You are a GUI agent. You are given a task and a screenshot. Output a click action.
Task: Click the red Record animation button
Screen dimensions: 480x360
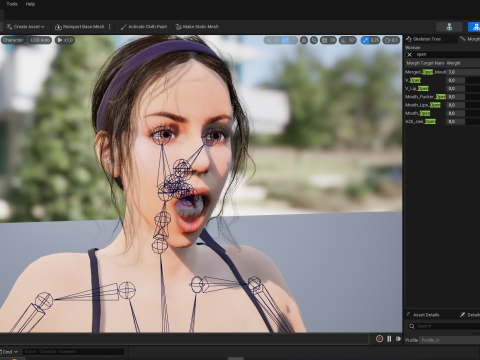click(379, 339)
